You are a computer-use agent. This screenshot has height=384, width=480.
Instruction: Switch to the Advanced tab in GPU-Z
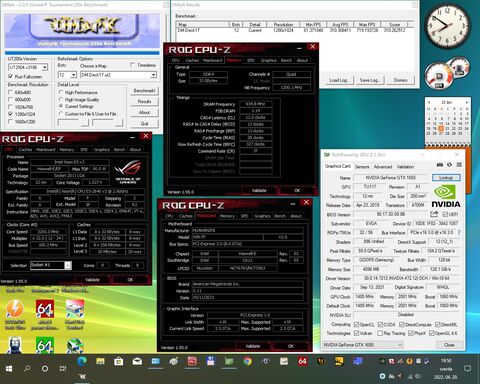[383, 167]
